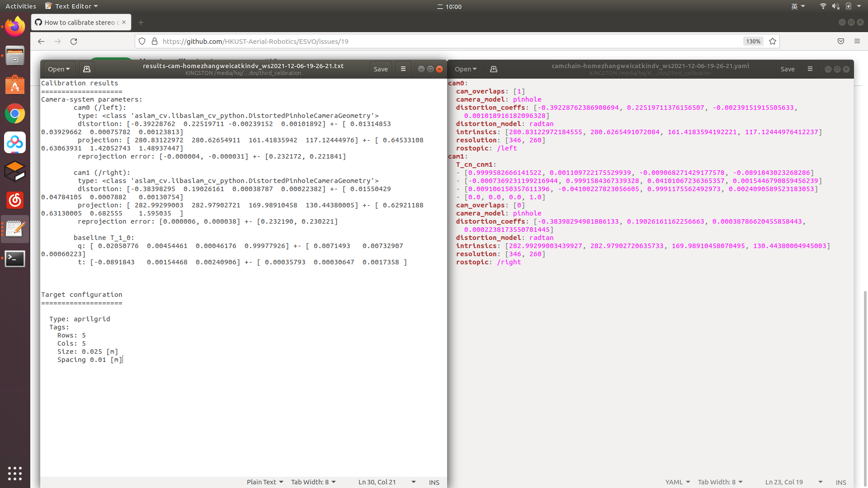The image size is (868, 488).
Task: Save the camchain yaml file
Action: 787,69
